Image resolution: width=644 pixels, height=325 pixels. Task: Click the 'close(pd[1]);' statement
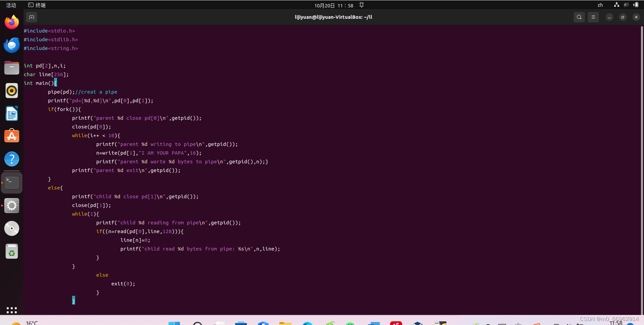coord(91,205)
